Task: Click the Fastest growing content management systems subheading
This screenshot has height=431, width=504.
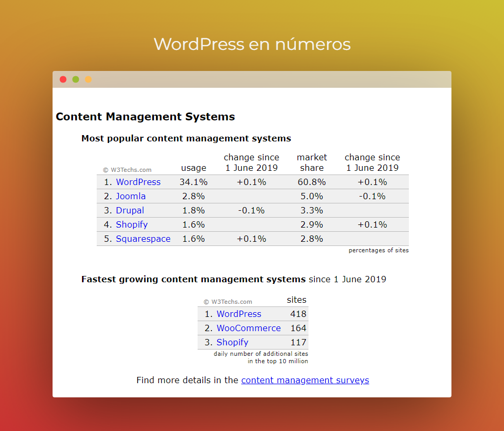Action: (x=193, y=279)
